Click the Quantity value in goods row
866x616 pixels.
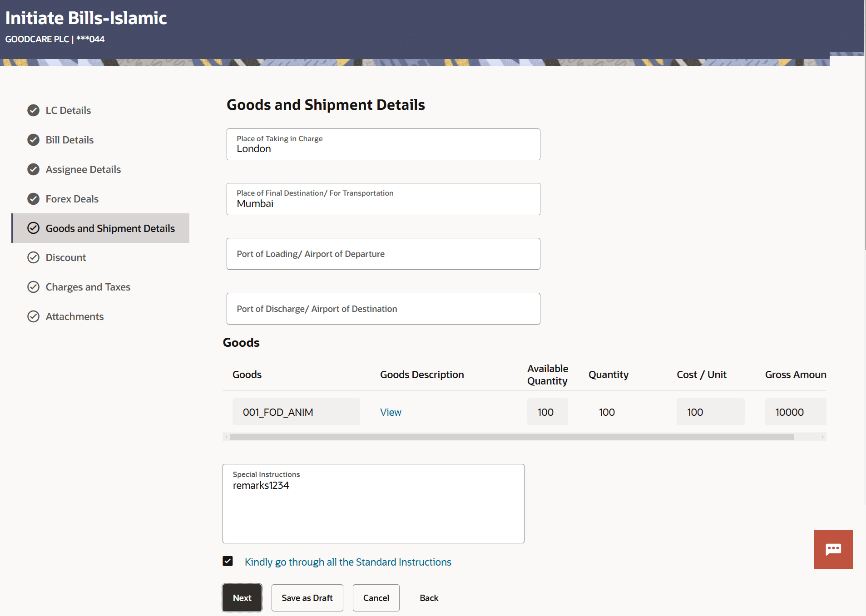point(607,412)
